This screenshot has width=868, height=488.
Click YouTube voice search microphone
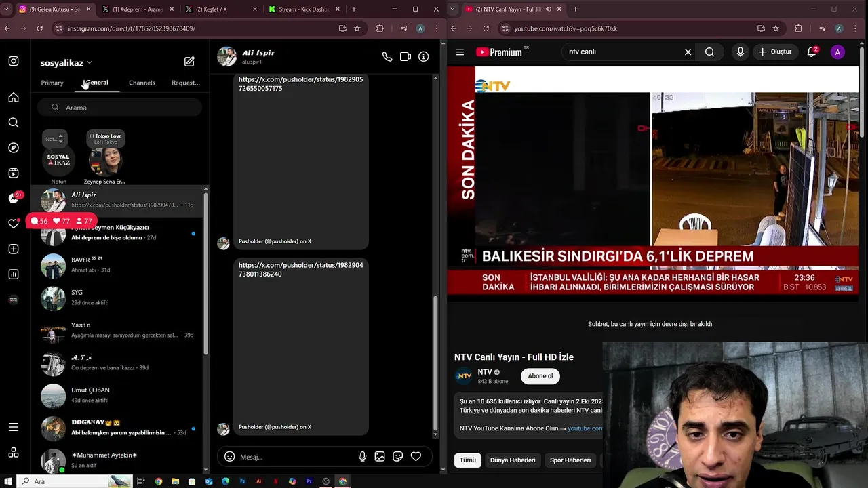click(741, 52)
